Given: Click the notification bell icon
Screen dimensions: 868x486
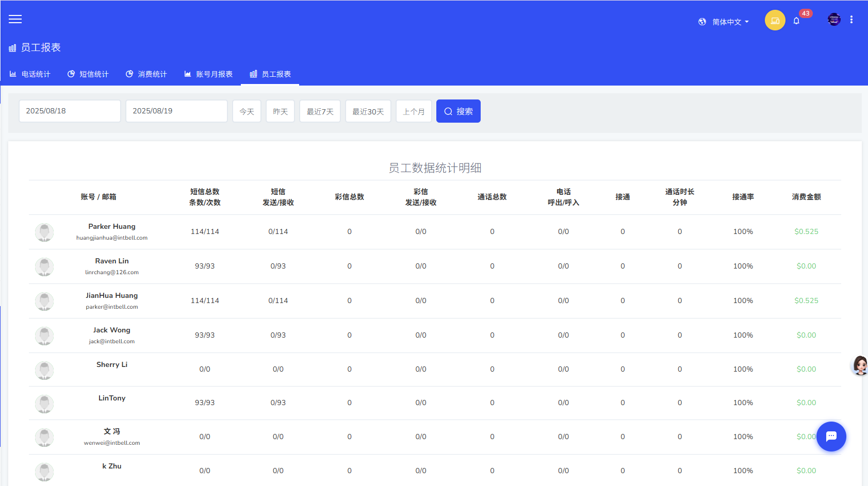Looking at the screenshot, I should tap(796, 21).
